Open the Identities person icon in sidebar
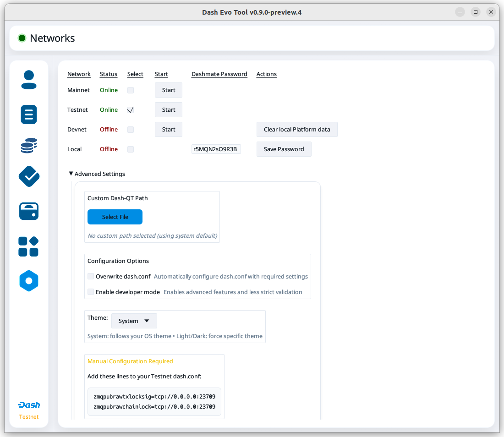 [x=29, y=80]
